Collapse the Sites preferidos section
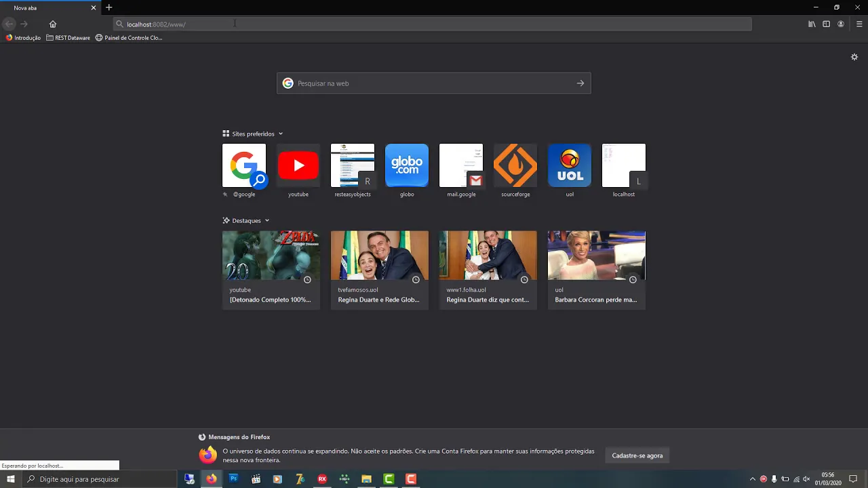The image size is (868, 488). pyautogui.click(x=253, y=134)
